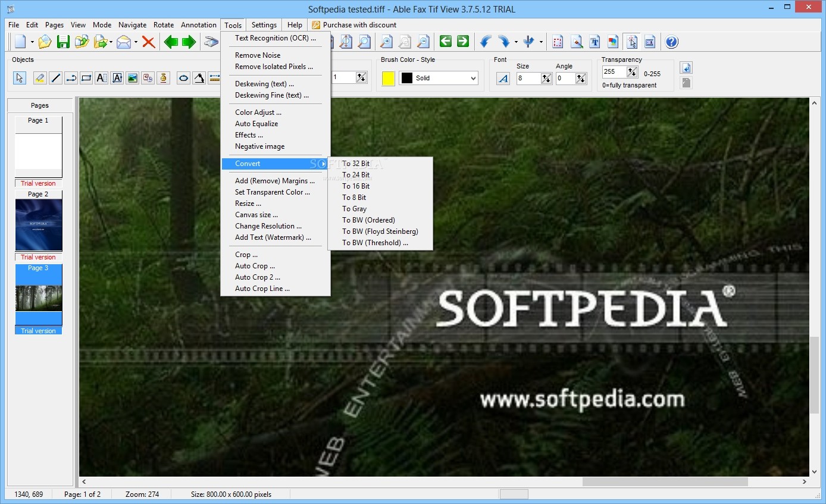Viewport: 826px width, 504px height.
Task: Zoom out with the minus magnifier icon
Action: pyautogui.click(x=423, y=42)
